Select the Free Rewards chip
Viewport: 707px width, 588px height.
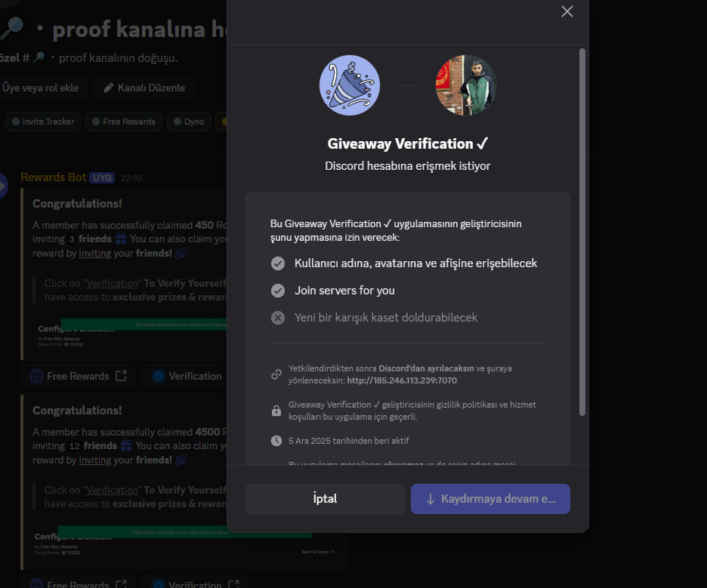(124, 122)
